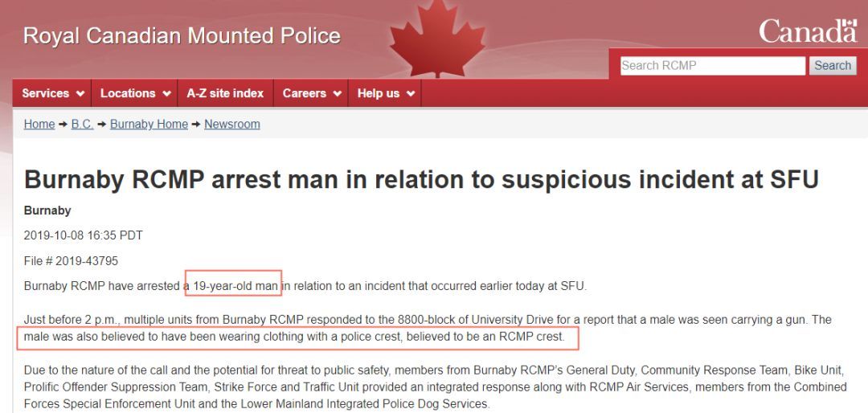
Task: Open the A-Z site index page
Action: coord(225,93)
